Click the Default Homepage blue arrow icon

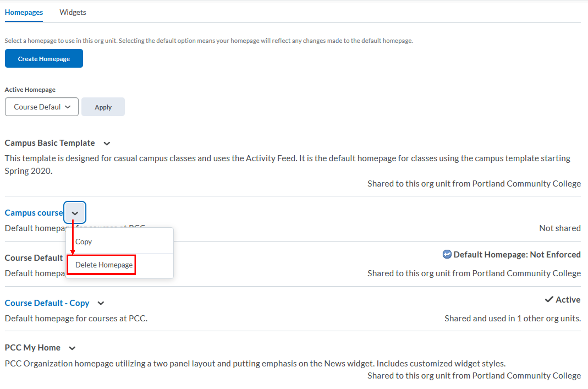click(447, 255)
